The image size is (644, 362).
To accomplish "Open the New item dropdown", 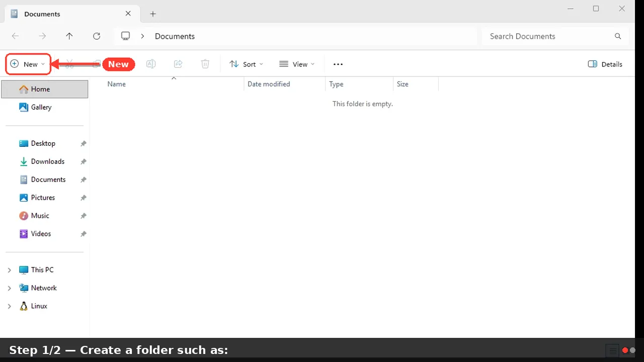I will [x=28, y=64].
